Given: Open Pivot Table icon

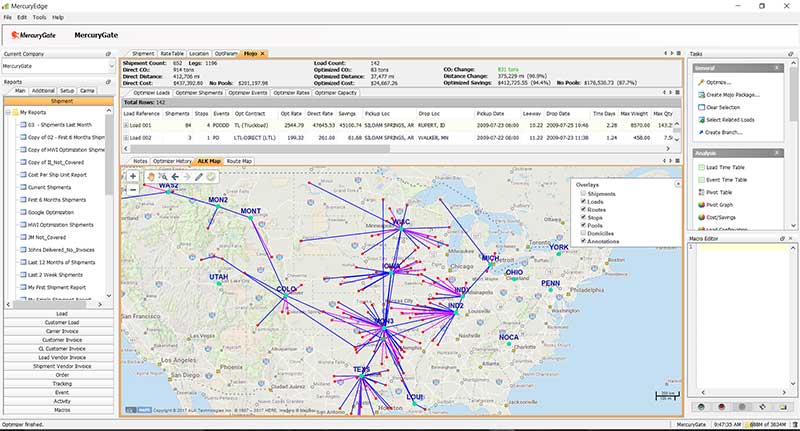Looking at the screenshot, I should point(702,192).
